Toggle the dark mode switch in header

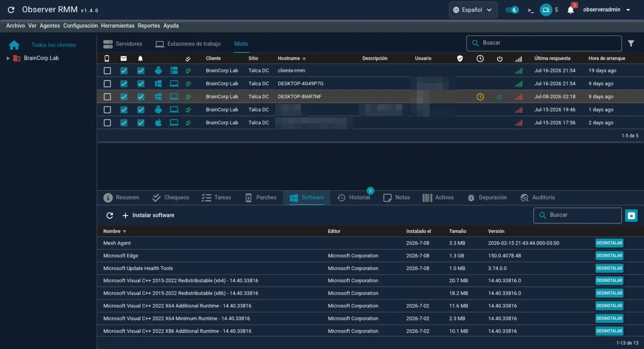[x=512, y=10]
